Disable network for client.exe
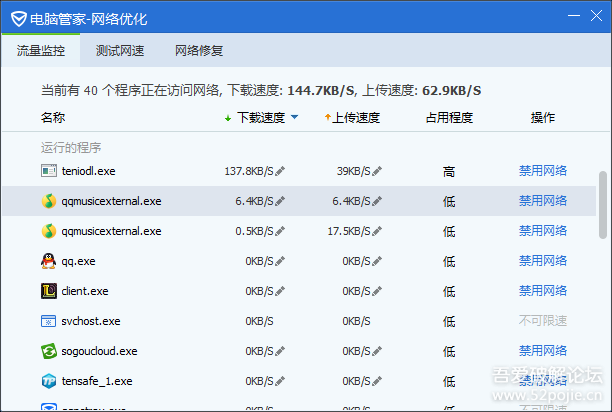The width and height of the screenshot is (612, 412). pyautogui.click(x=543, y=291)
